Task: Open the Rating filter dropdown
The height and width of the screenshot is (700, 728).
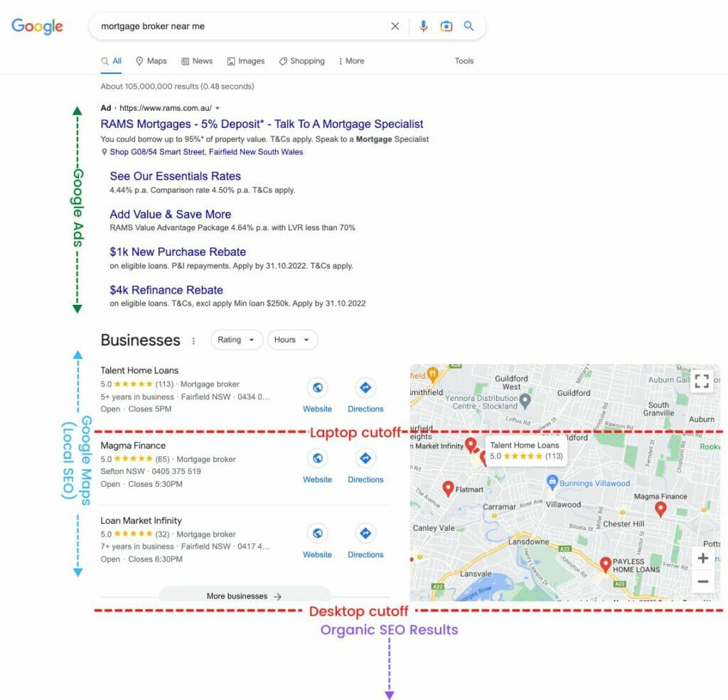Action: click(237, 340)
